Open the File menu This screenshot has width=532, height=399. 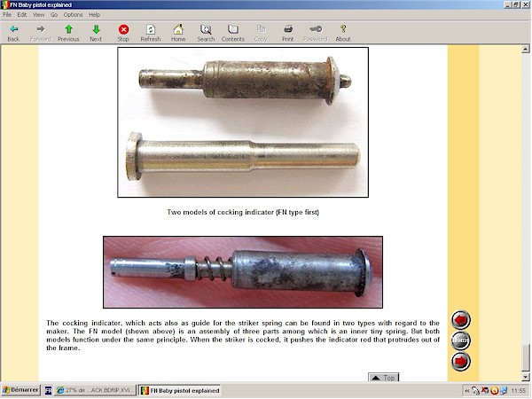pos(7,14)
